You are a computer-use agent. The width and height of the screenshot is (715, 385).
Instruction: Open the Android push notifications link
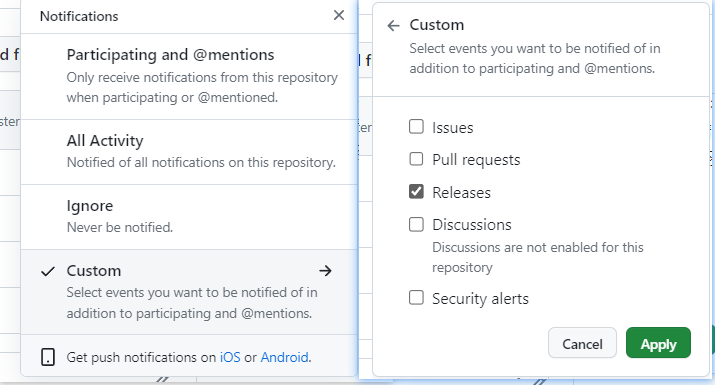(285, 357)
